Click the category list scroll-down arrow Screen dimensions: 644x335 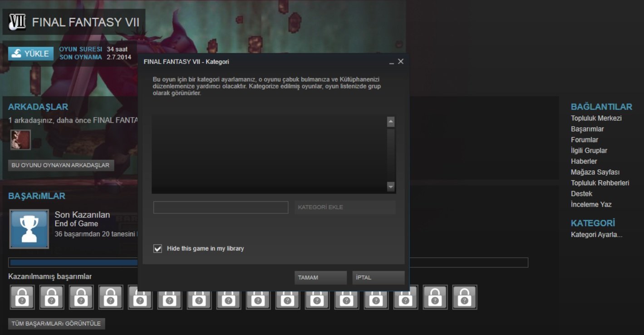tap(391, 187)
